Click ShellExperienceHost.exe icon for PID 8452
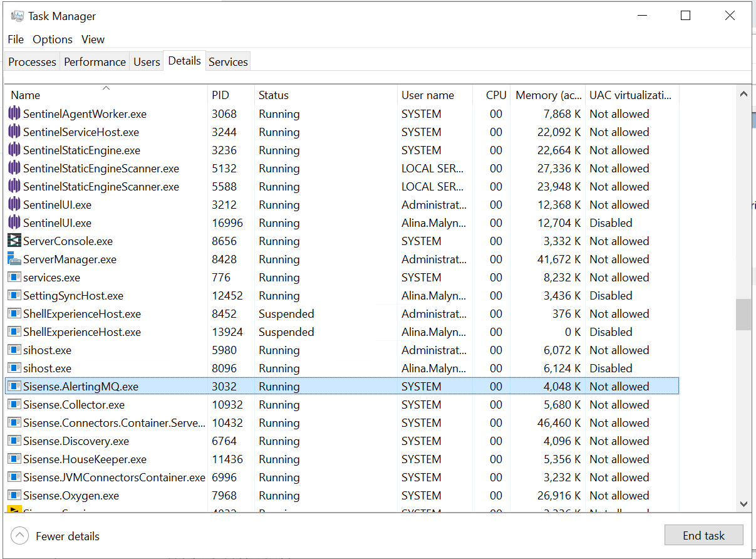 (14, 313)
